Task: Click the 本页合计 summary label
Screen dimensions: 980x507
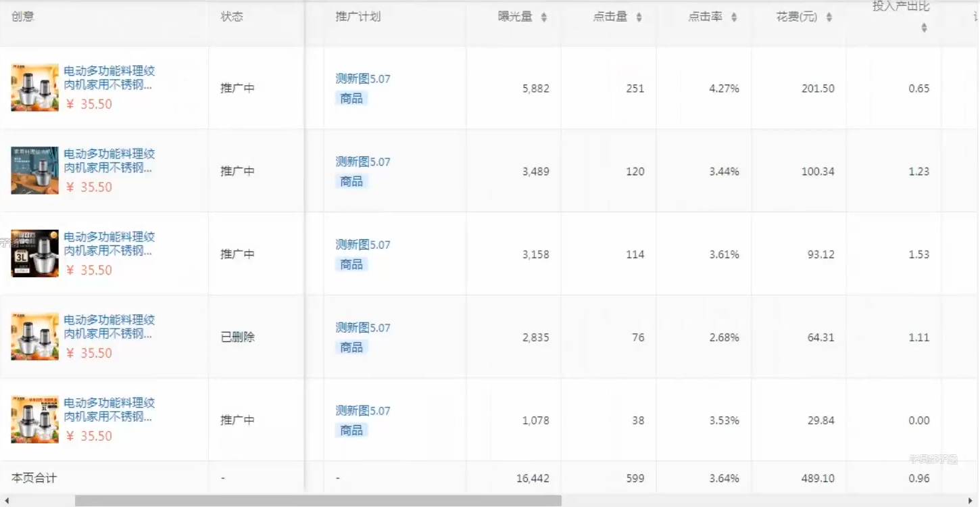Action: click(34, 478)
